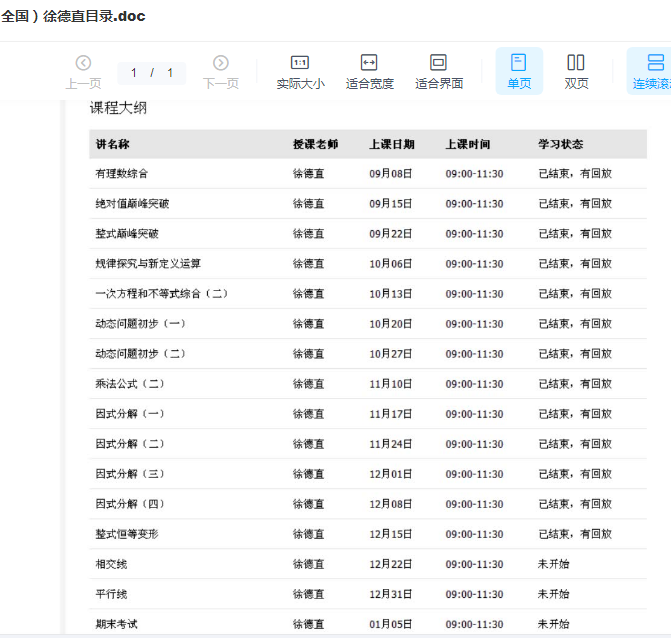
Task: Click the 授课老师 column header
Action: click(315, 144)
